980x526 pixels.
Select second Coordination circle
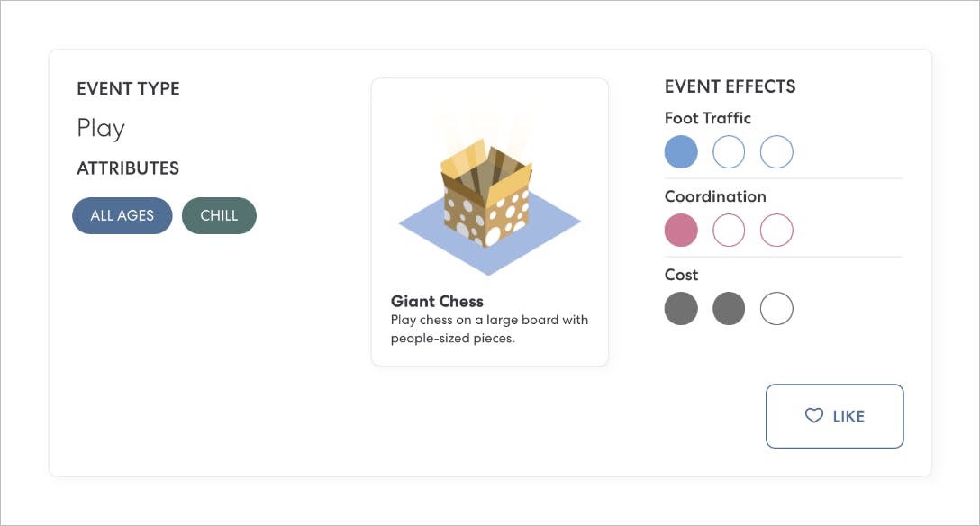pyautogui.click(x=729, y=231)
